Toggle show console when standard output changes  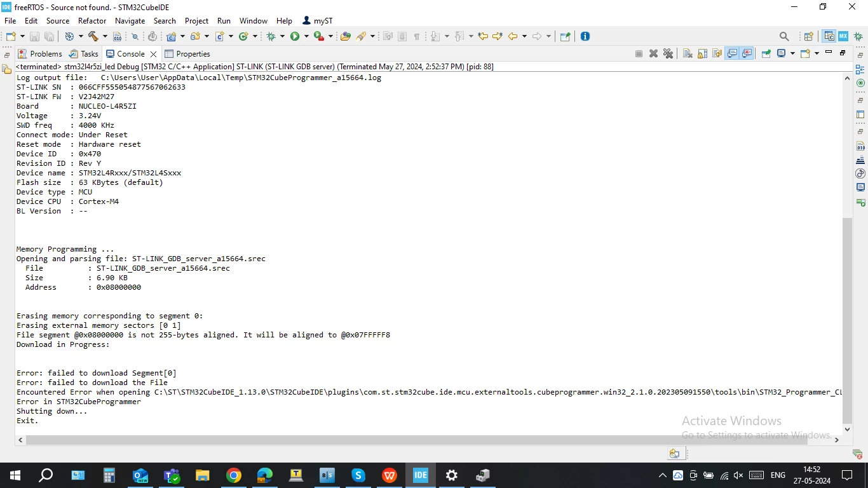[732, 54]
